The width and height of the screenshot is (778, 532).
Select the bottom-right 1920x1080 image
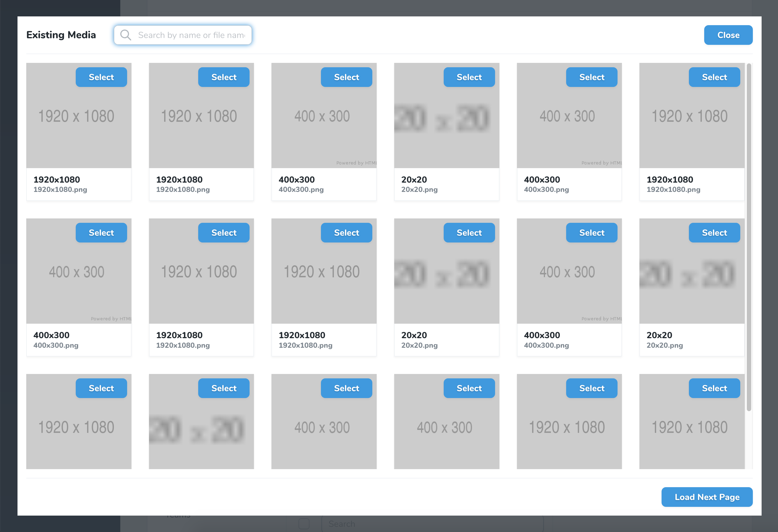point(714,388)
